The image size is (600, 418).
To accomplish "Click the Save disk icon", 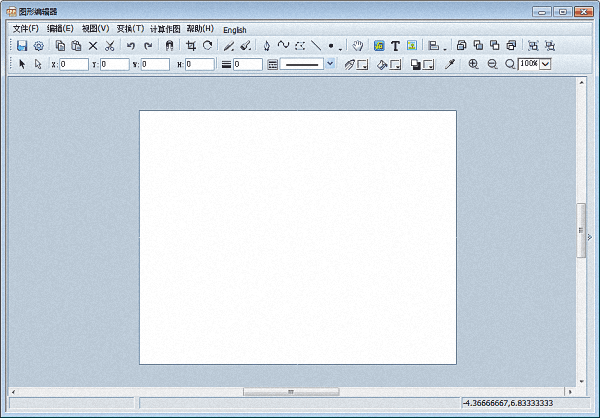I will 22,46.
